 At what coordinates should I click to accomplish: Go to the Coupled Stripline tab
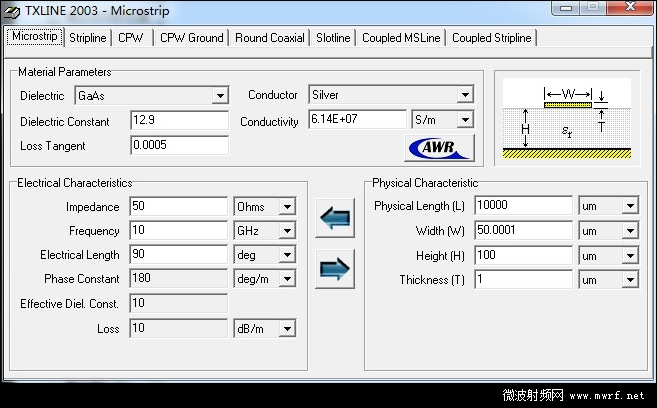coord(491,38)
